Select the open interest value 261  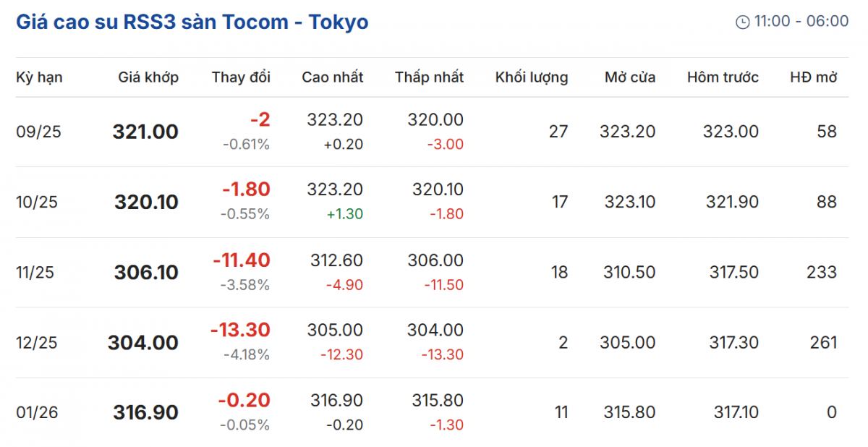pyautogui.click(x=823, y=343)
